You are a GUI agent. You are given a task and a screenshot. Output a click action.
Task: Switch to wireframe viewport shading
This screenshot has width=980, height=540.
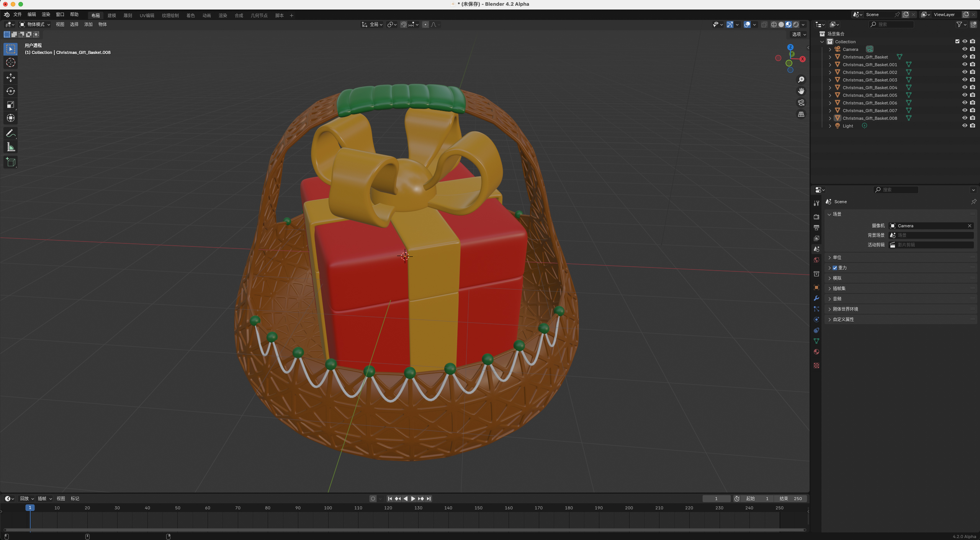click(774, 24)
